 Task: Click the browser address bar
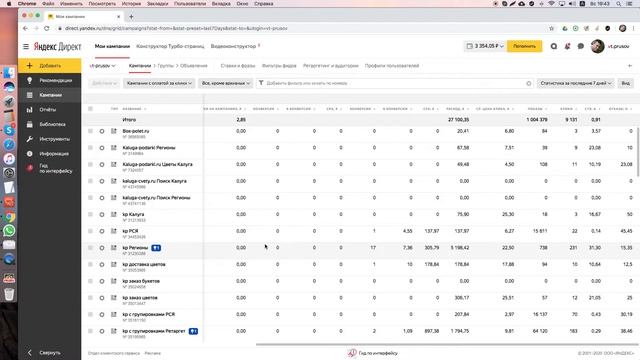pos(302,28)
